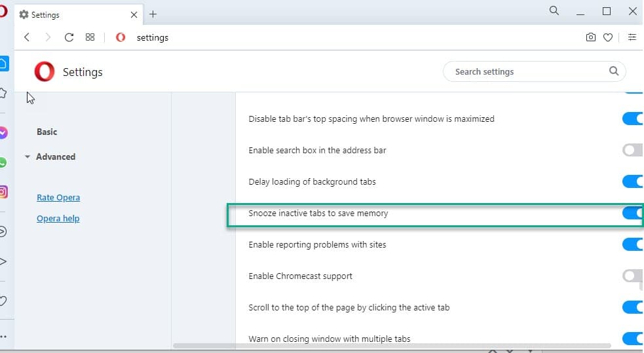Screen dimensions: 644x353
Task: Select the Basic settings section
Action: click(47, 132)
